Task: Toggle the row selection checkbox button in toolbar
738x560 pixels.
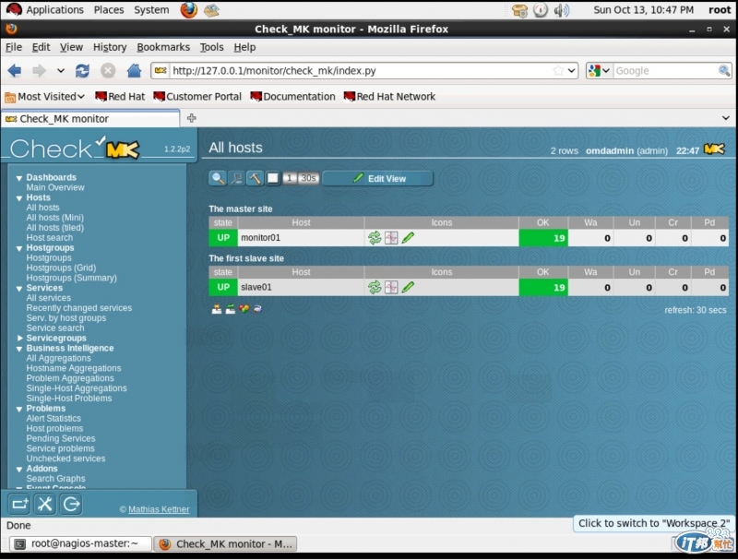Action: (x=273, y=178)
